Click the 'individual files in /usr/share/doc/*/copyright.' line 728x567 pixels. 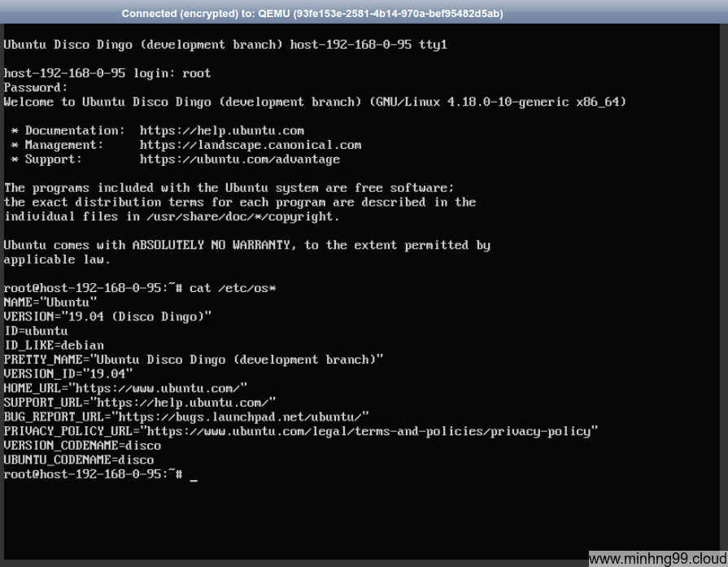pos(172,216)
